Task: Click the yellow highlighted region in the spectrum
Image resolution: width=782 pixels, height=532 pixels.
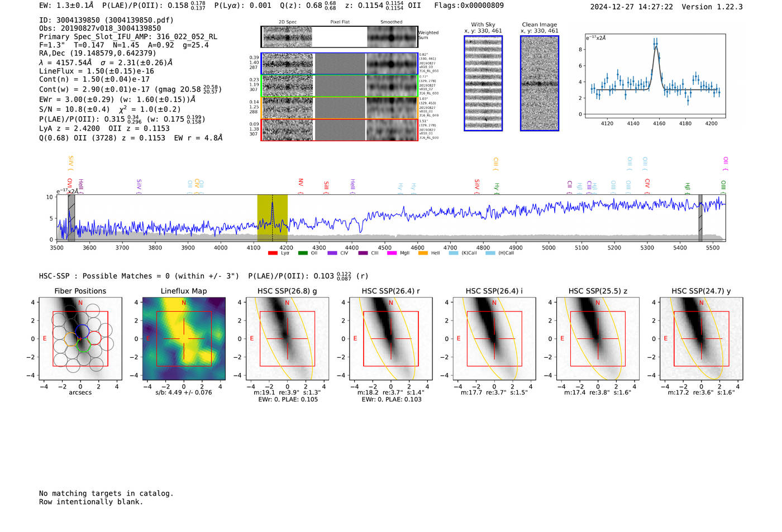Action: pos(273,218)
